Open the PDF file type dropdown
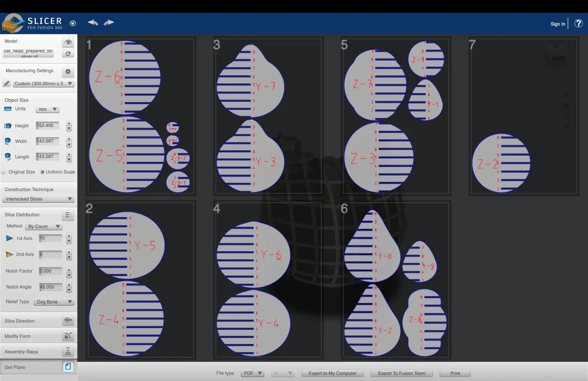588x381 pixels. tap(252, 373)
